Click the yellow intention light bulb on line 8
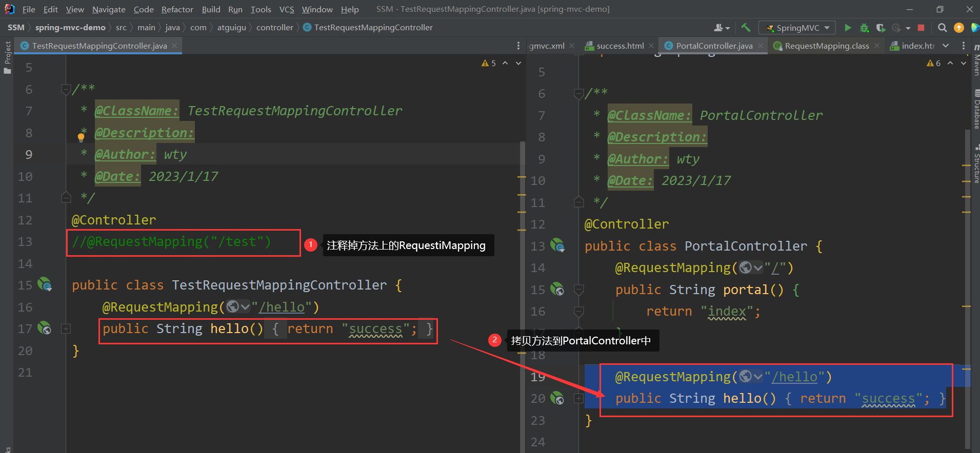 click(81, 137)
